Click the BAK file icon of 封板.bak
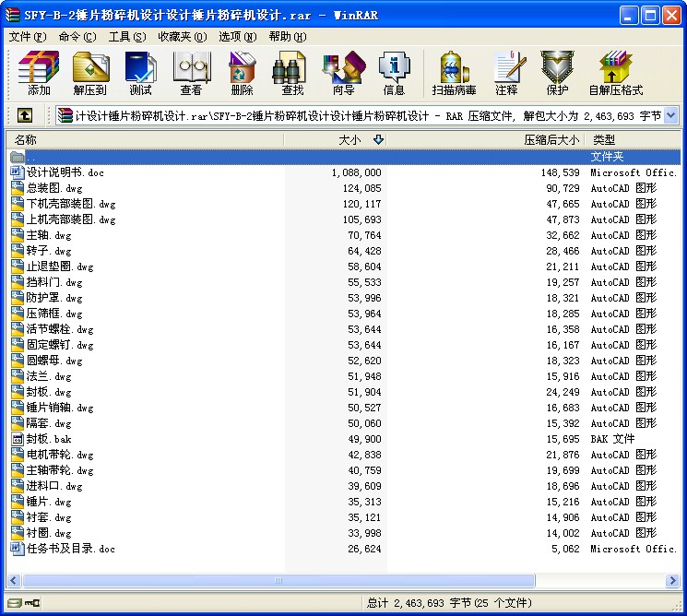This screenshot has height=616, width=687. (17, 439)
